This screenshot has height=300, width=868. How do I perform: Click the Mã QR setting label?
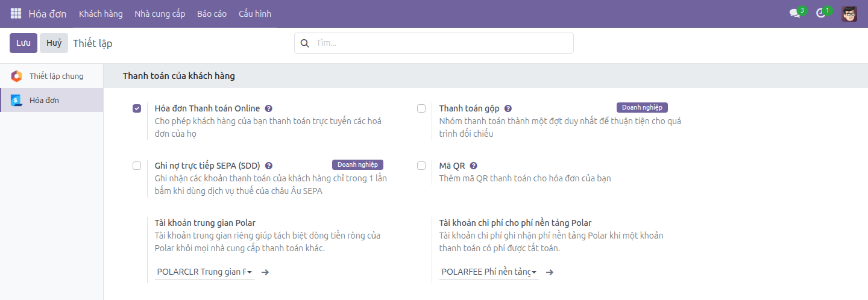(x=452, y=166)
